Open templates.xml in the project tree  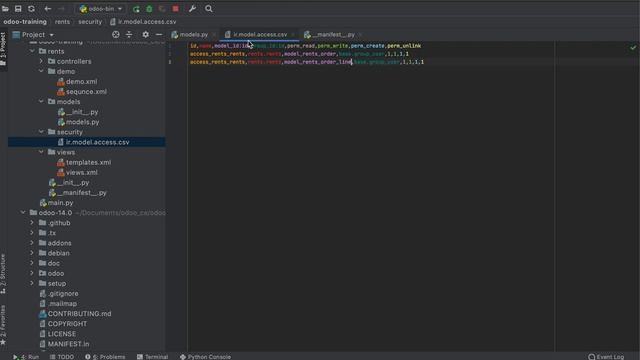[88, 162]
